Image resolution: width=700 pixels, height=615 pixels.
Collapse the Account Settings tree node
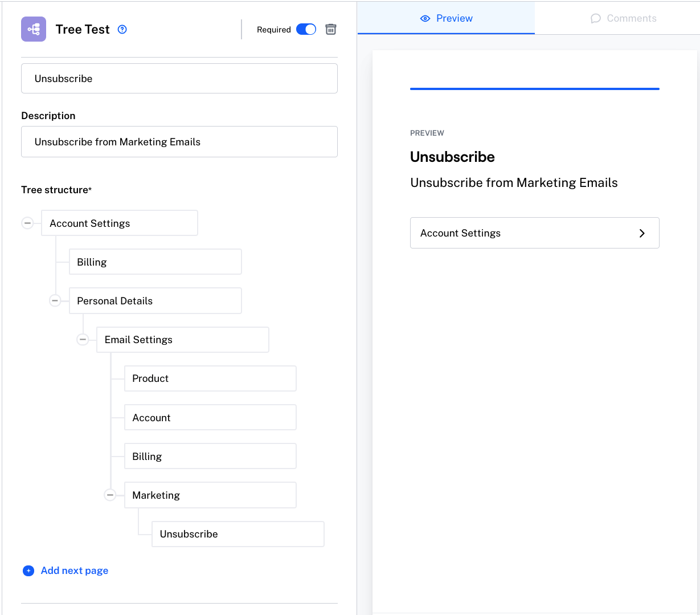coord(27,223)
